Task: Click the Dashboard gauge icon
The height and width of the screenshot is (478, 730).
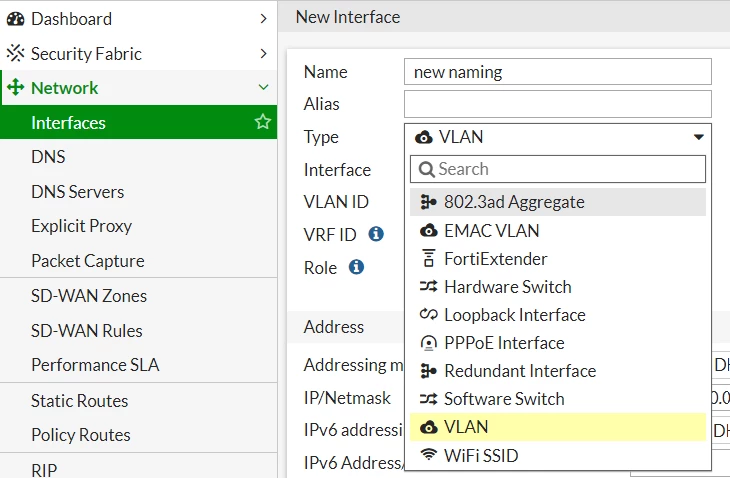Action: point(15,19)
